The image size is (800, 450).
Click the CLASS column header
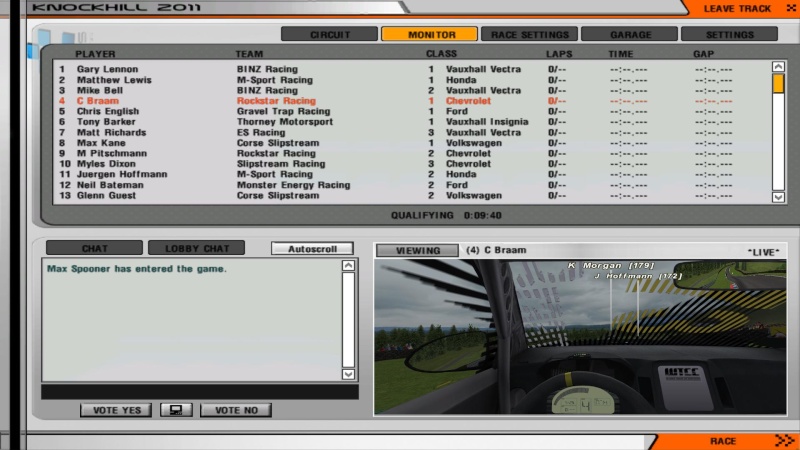coord(441,54)
